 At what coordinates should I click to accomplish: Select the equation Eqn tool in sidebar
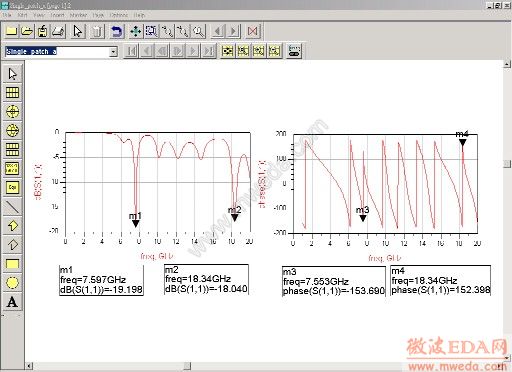point(12,187)
